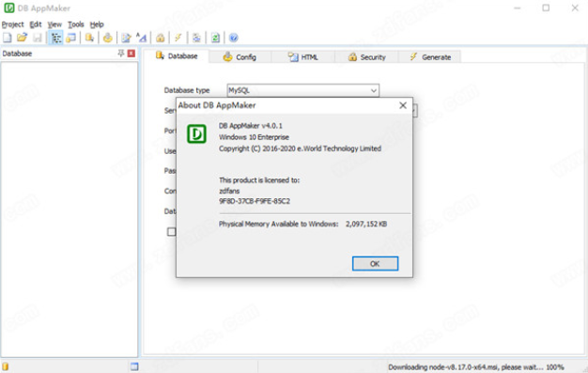Click the blue help question mark icon
This screenshot has width=588, height=373.
click(x=233, y=38)
